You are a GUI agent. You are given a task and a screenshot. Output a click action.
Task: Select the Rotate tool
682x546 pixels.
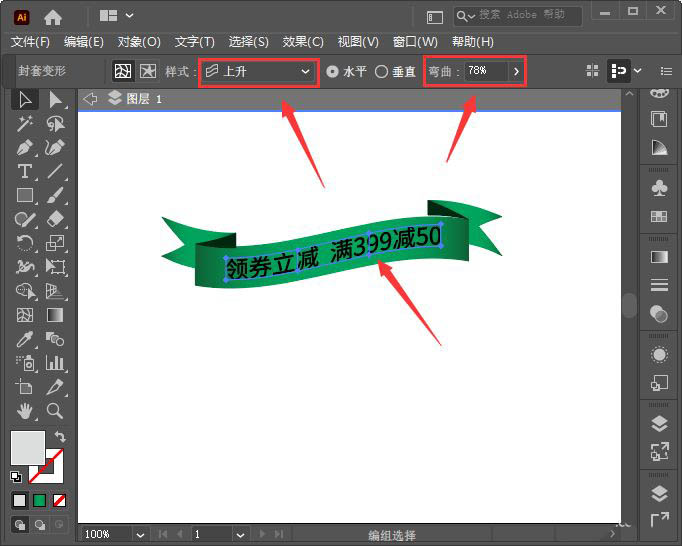pyautogui.click(x=25, y=243)
